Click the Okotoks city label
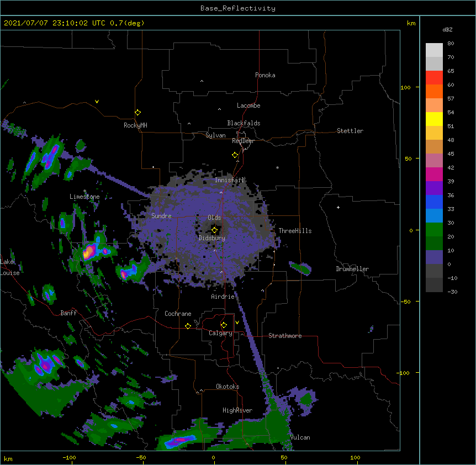Screen dimensions: 476x465 (x=228, y=387)
